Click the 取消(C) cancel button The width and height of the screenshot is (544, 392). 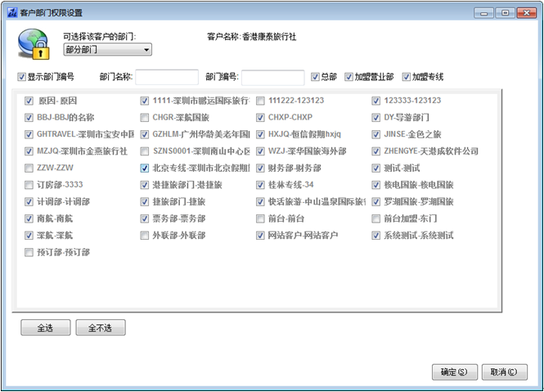504,372
